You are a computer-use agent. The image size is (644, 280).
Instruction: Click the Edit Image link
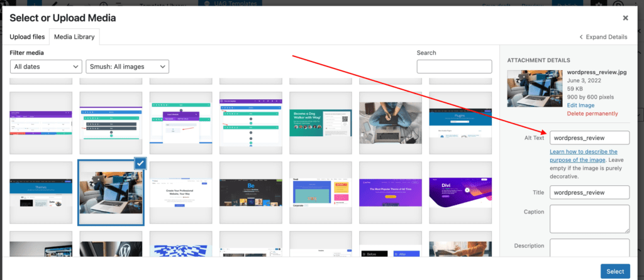coord(580,105)
